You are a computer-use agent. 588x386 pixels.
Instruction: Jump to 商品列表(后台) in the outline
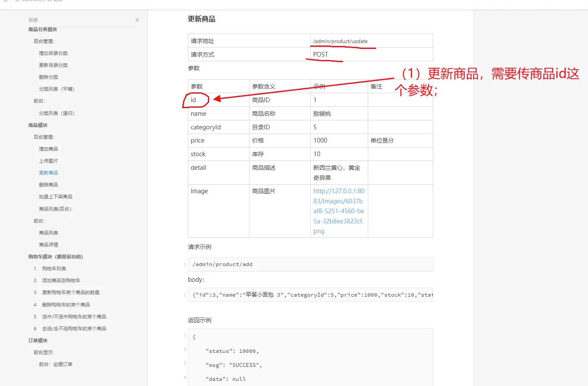[55, 209]
